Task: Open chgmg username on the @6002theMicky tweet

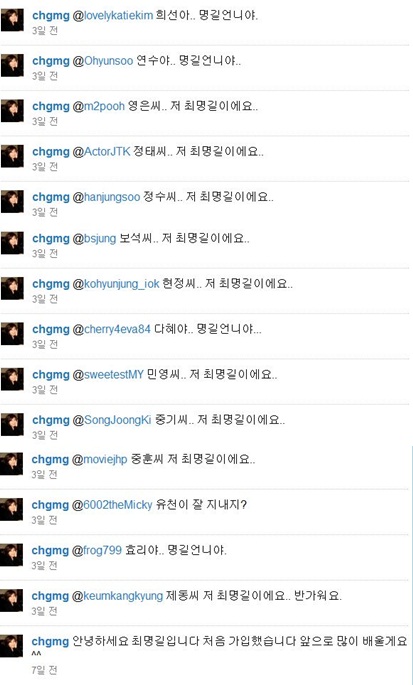Action: coord(50,505)
